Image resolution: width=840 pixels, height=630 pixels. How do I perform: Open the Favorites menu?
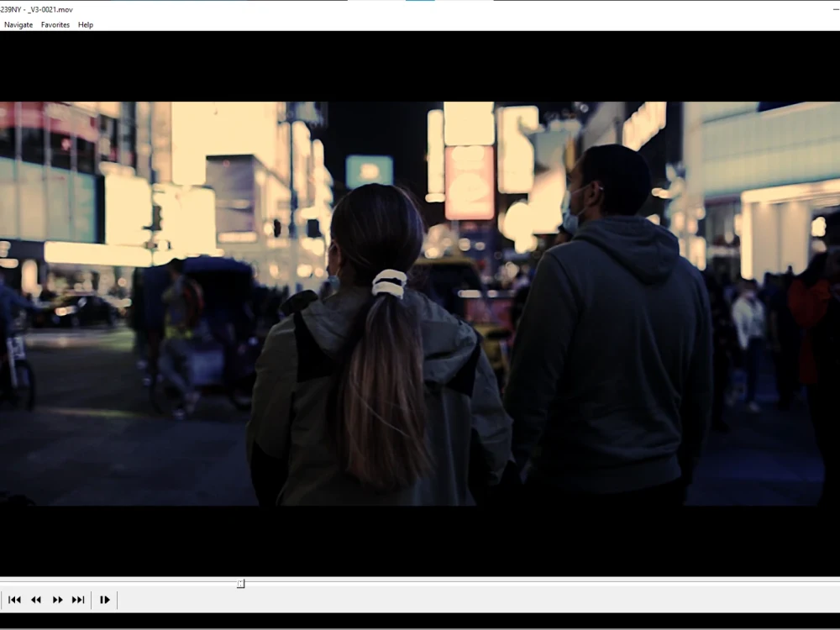click(x=55, y=24)
